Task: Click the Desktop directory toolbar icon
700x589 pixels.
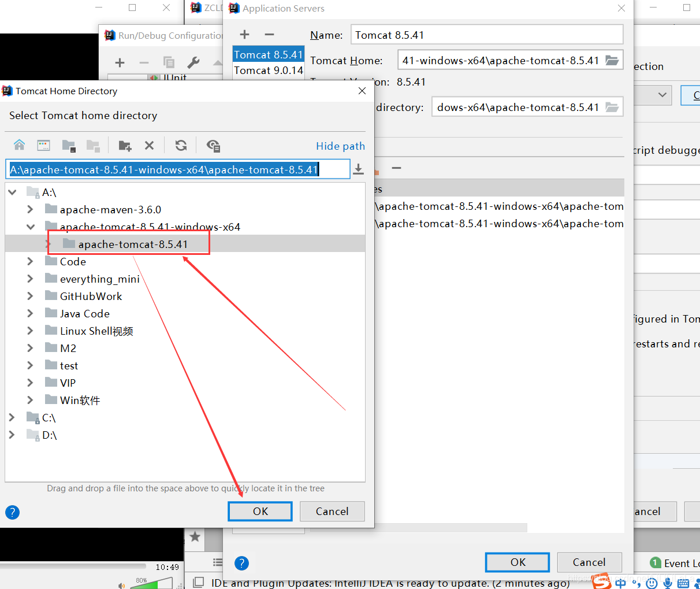Action: (44, 145)
